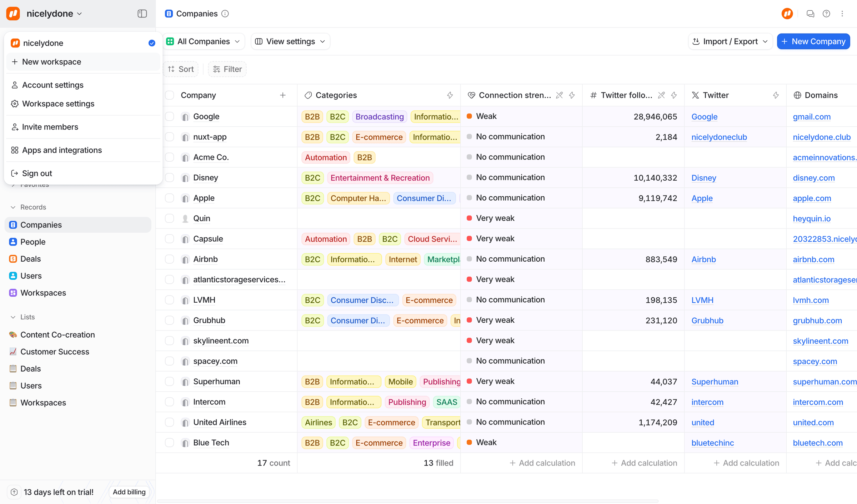Check the nuxt-app row checkbox
857x504 pixels.
(x=170, y=137)
